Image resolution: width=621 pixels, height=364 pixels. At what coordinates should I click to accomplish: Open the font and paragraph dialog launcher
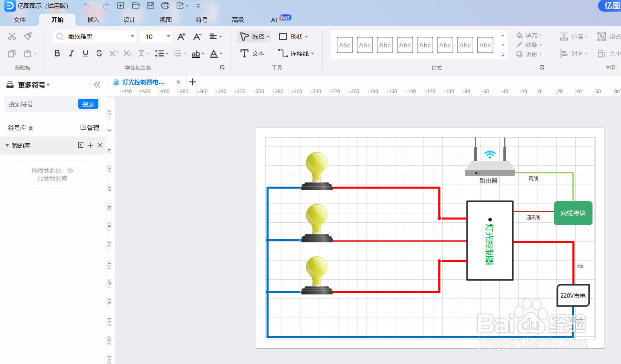pos(222,67)
